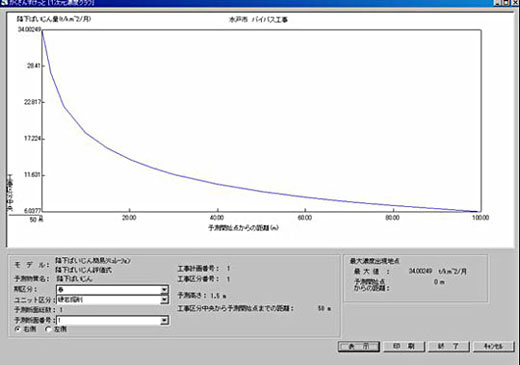Click the 印刷 button
The width and height of the screenshot is (520, 365).
click(404, 347)
